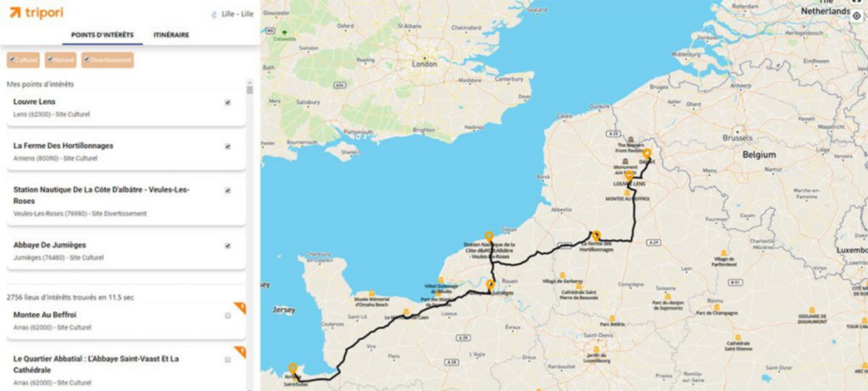Click the map geolocation target button
This screenshot has height=391, width=868.
[x=856, y=16]
